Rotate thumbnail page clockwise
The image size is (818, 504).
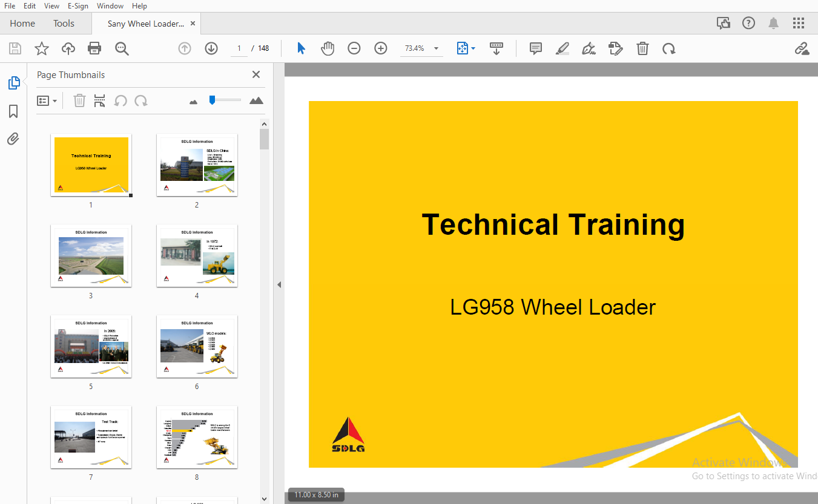pos(141,101)
